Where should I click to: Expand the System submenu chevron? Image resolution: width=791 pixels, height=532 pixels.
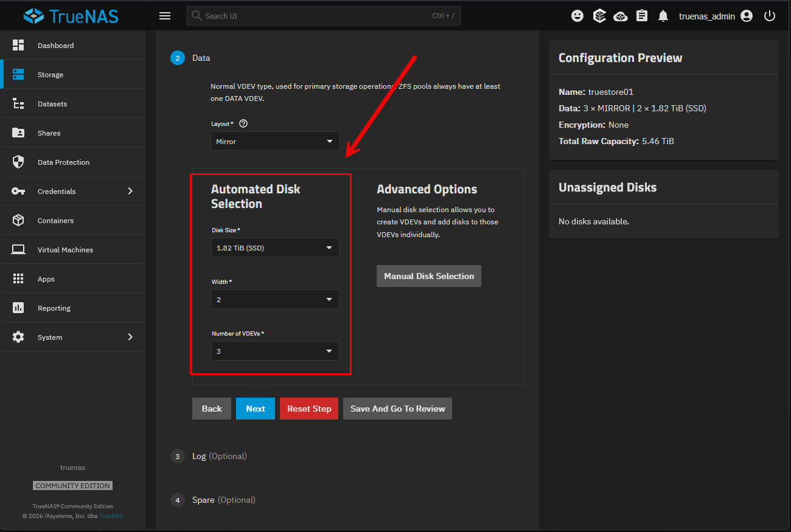[x=130, y=337]
